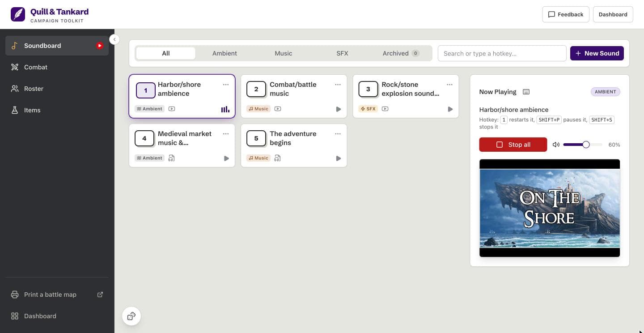Mute using the speaker volume icon
The height and width of the screenshot is (333, 644).
click(x=556, y=145)
